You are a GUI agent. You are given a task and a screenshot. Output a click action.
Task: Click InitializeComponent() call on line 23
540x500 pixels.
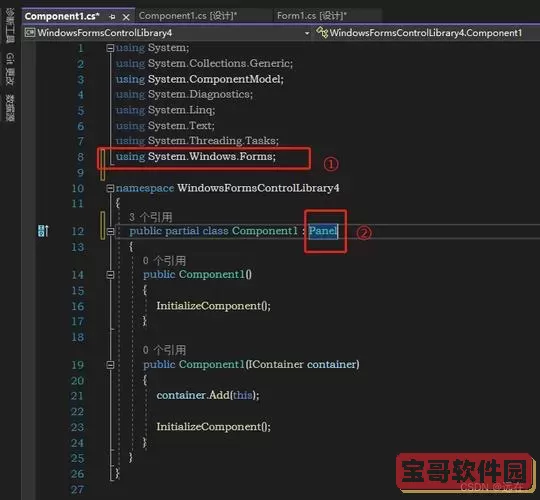click(214, 427)
